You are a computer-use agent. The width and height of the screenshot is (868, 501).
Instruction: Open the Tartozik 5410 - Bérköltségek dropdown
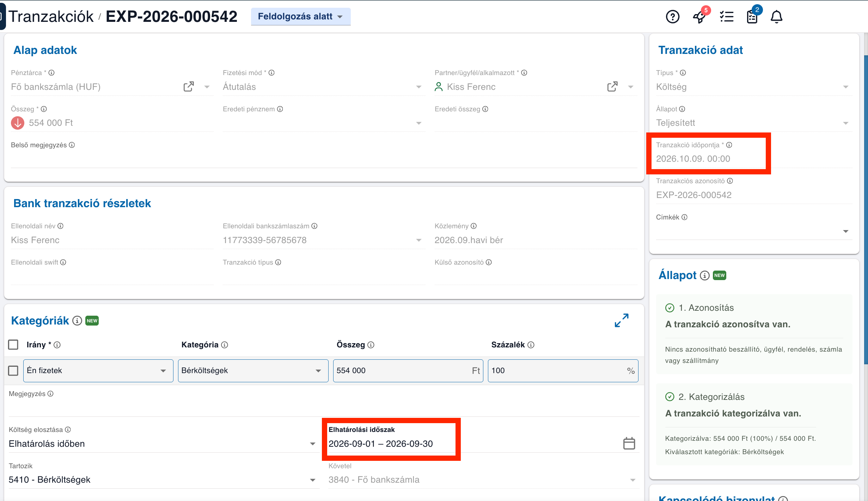click(x=164, y=480)
